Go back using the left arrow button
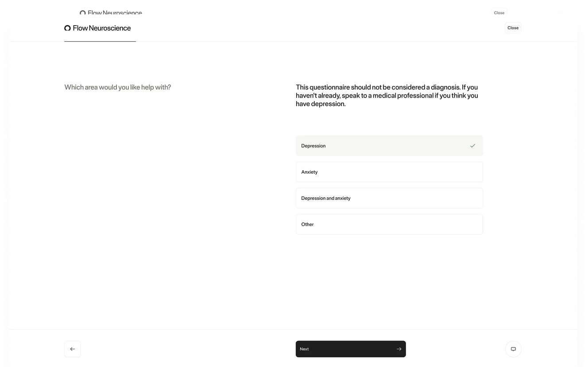The height and width of the screenshot is (367, 588). 73,349
